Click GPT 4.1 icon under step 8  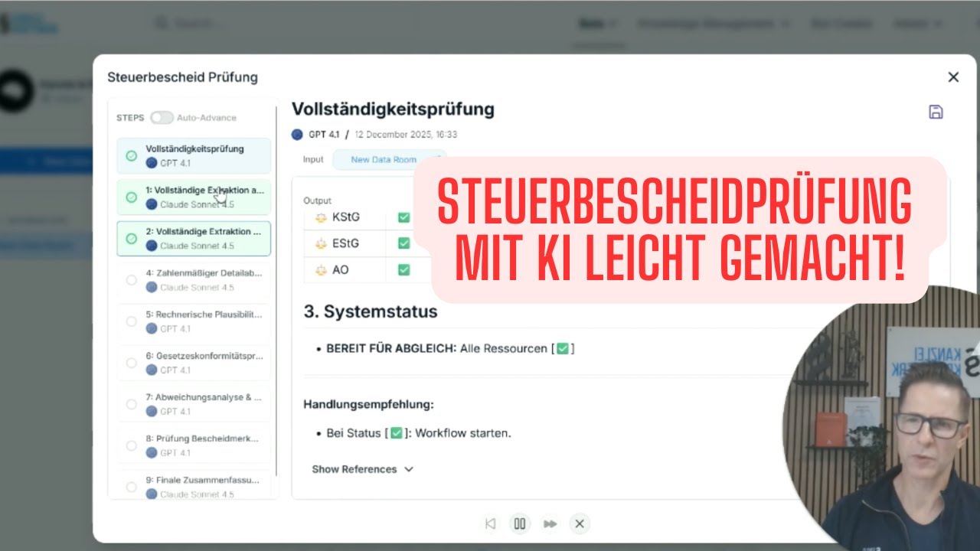tap(152, 452)
